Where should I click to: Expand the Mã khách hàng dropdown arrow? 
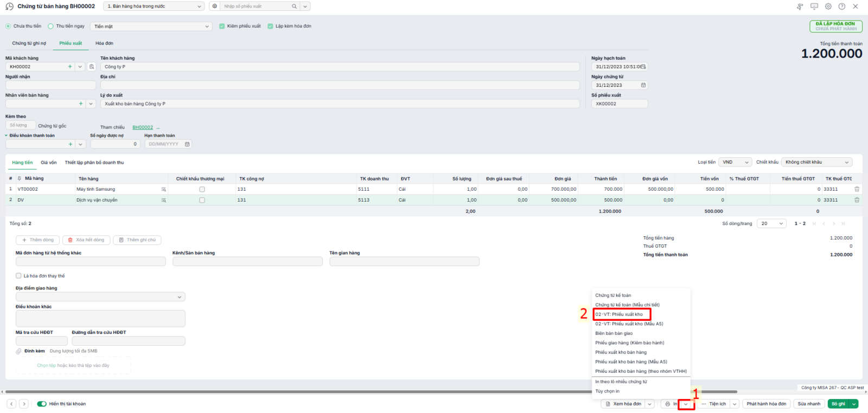(x=80, y=67)
